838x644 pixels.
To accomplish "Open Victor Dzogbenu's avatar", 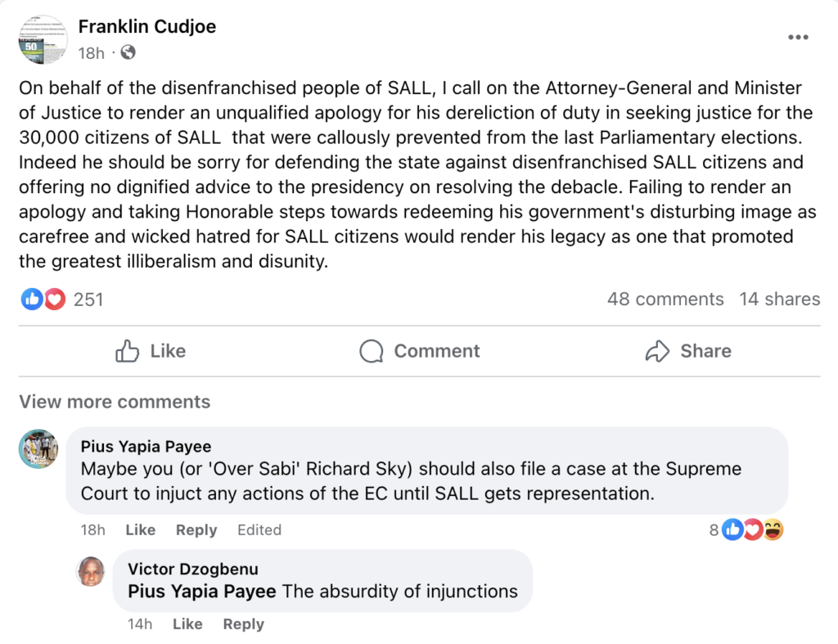I will click(x=91, y=571).
